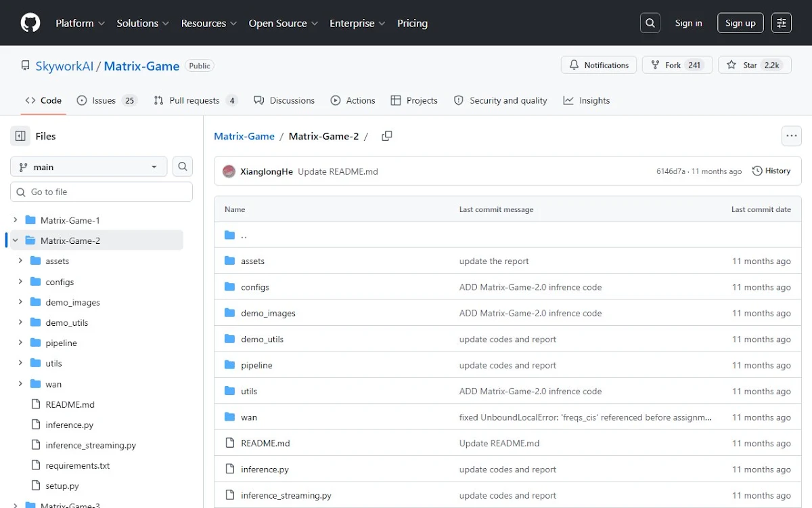Open the Pull requests tab
Viewport: 812px width, 508px height.
click(x=196, y=100)
